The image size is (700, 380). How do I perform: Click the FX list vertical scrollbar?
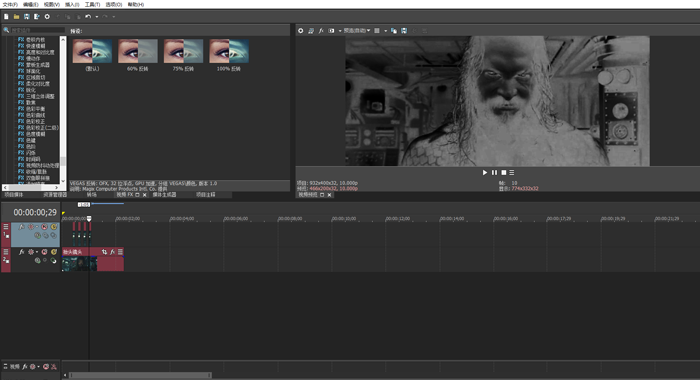(63, 110)
